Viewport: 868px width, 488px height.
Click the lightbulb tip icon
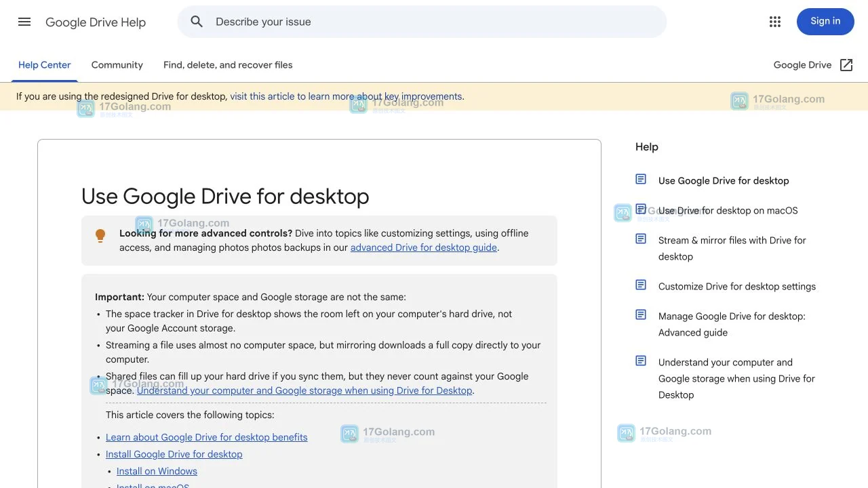[x=100, y=236]
